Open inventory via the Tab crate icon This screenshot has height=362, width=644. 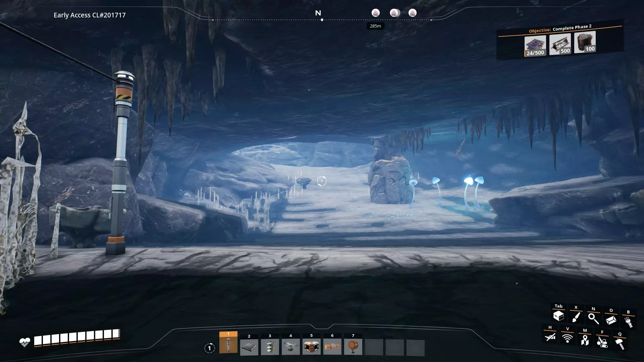tap(558, 316)
